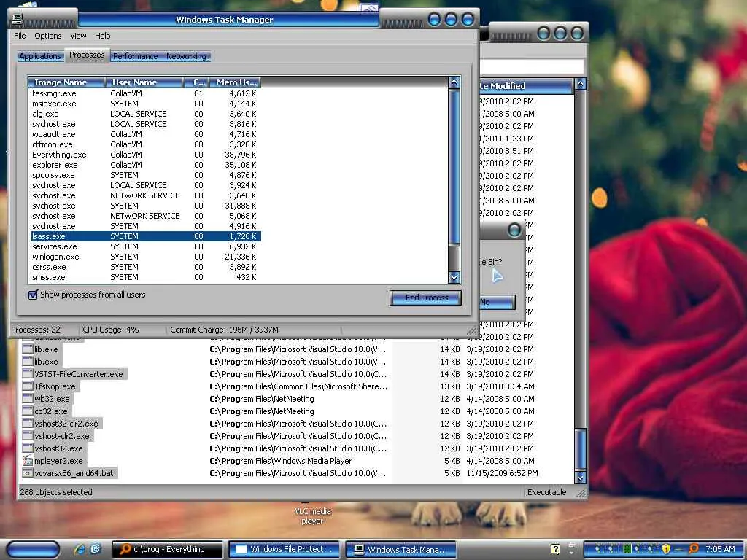Click the process list scrollbar thumb

click(x=454, y=167)
